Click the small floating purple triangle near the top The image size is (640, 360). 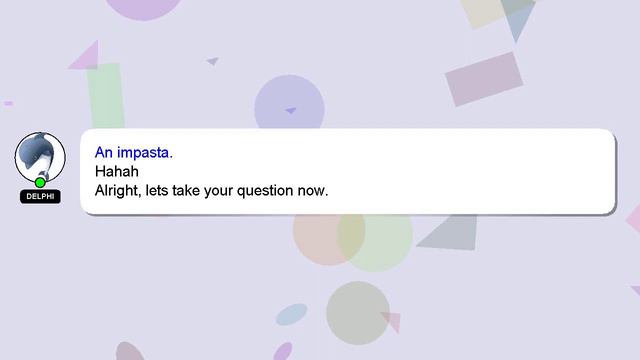tap(213, 61)
